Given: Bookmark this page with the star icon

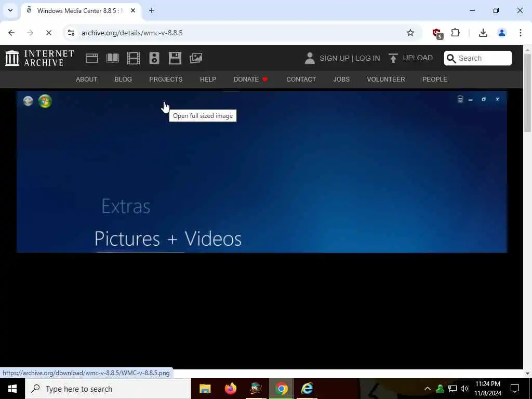Looking at the screenshot, I should pos(410,33).
